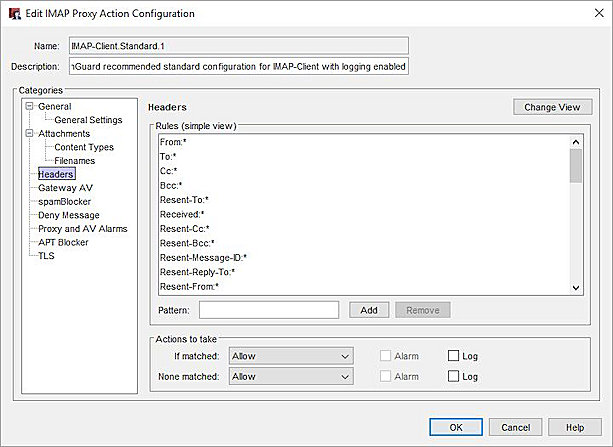Open the APT Blocker category

tap(63, 242)
